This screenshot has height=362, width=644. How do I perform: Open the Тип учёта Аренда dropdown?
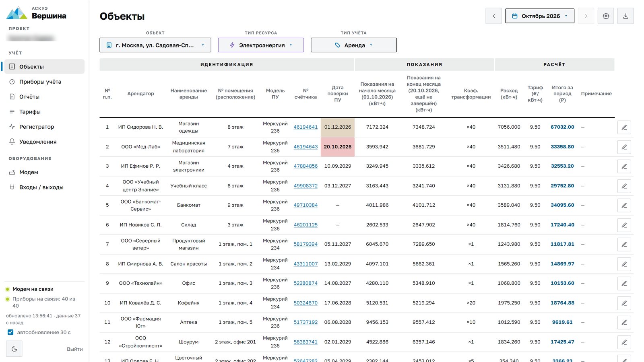353,45
